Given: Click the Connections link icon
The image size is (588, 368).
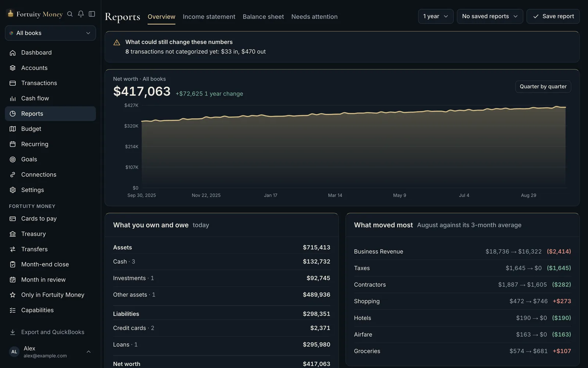Looking at the screenshot, I should pos(12,175).
